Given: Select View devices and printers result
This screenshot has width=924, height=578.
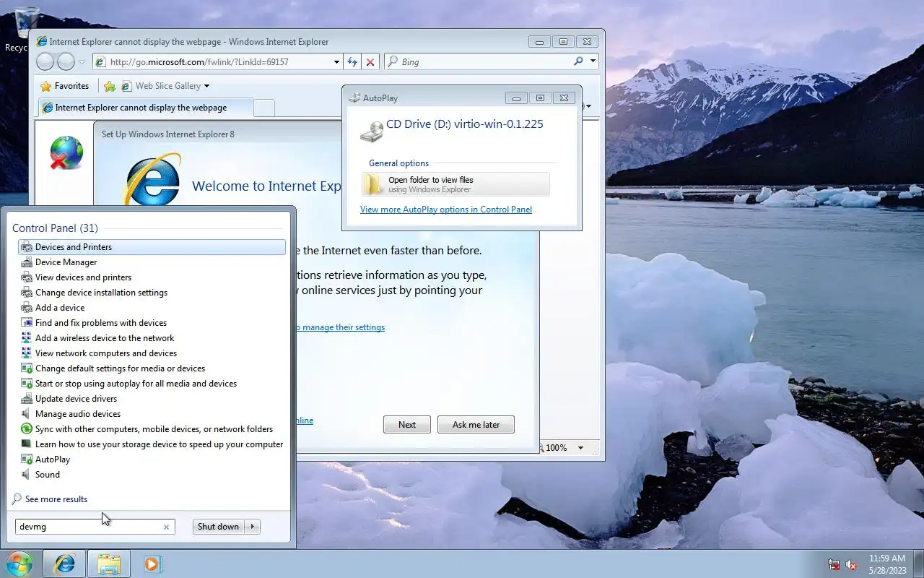Looking at the screenshot, I should click(x=152, y=277).
